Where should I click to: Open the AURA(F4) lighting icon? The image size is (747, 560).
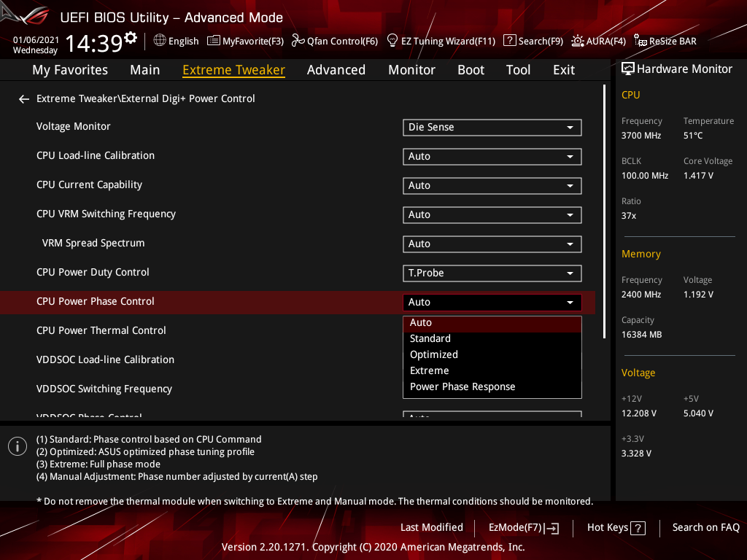pos(578,41)
